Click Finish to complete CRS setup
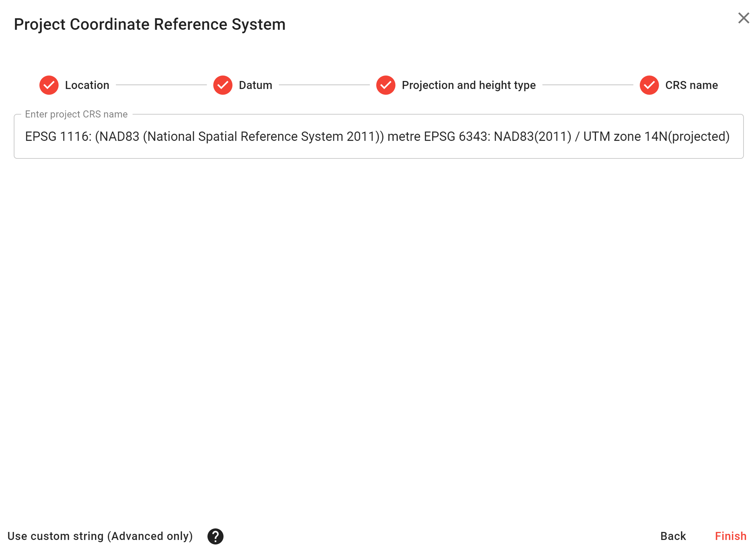 [730, 536]
